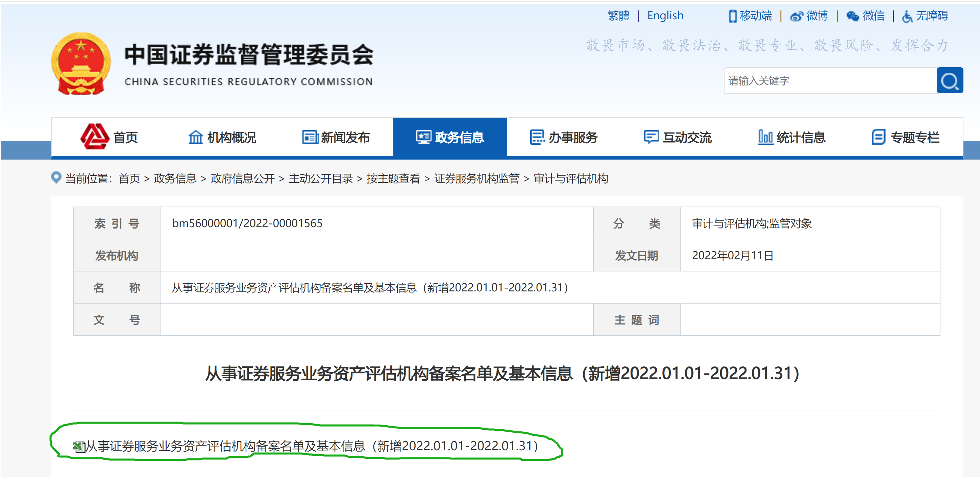Viewport: 980px width, 477px height.
Task: Select the 政务信息 navigation tab
Action: point(450,138)
